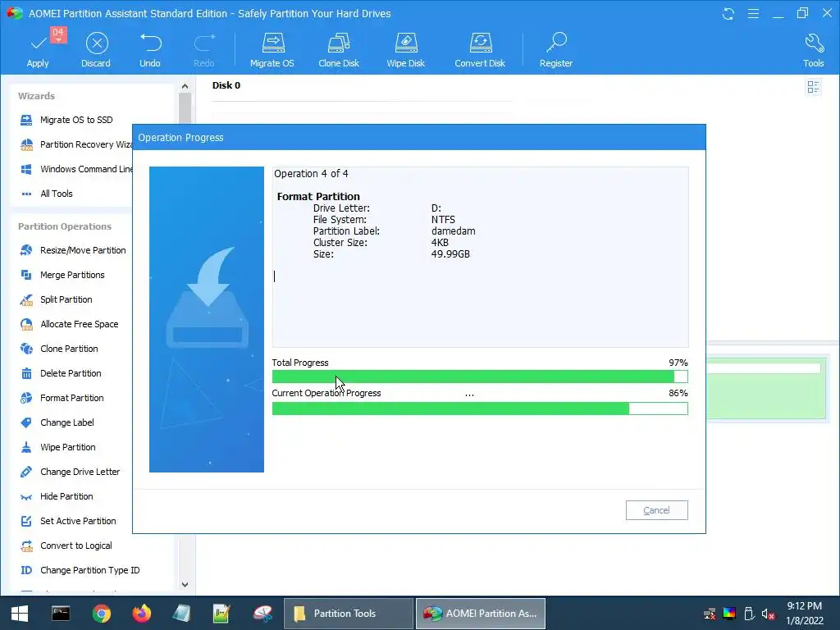The height and width of the screenshot is (630, 840).
Task: Select Change Partition Type ID
Action: click(80, 571)
